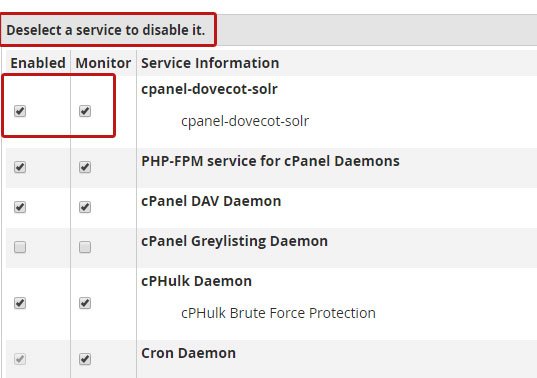Toggle Monitor for PHP-FPM service
Image resolution: width=537 pixels, height=378 pixels.
85,167
